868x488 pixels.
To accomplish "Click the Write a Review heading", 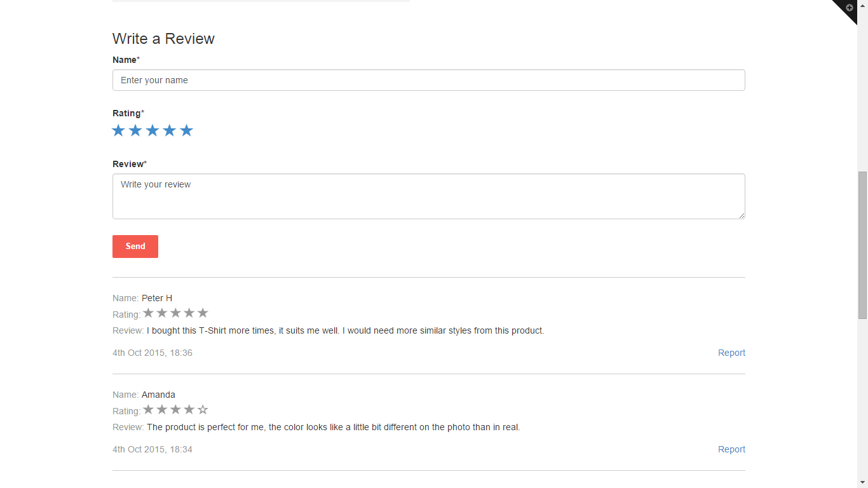I will click(163, 39).
